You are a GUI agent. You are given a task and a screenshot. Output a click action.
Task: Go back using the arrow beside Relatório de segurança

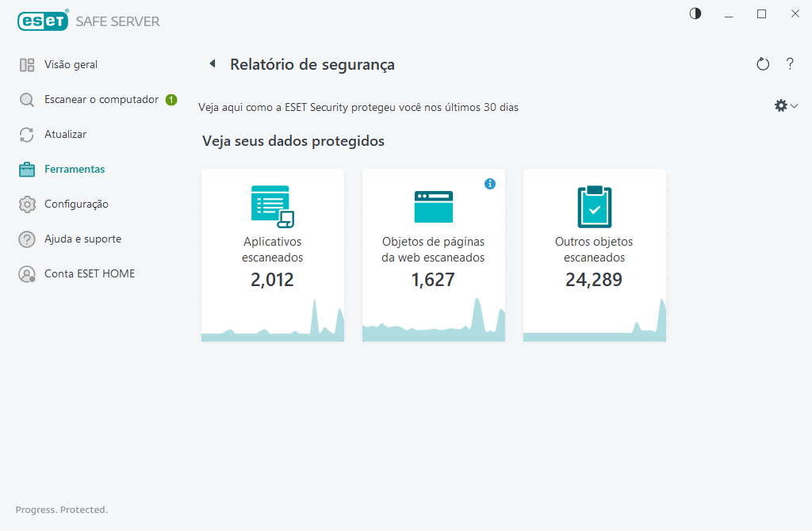[212, 64]
